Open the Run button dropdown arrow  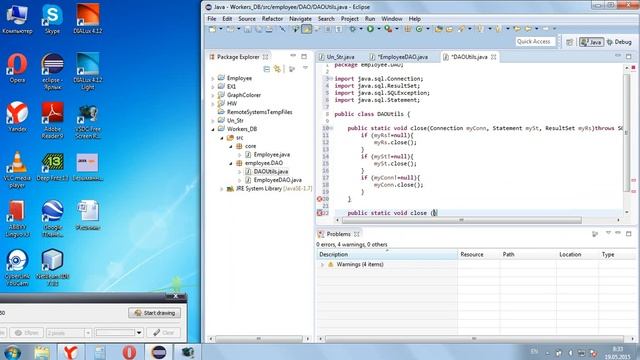(378, 29)
